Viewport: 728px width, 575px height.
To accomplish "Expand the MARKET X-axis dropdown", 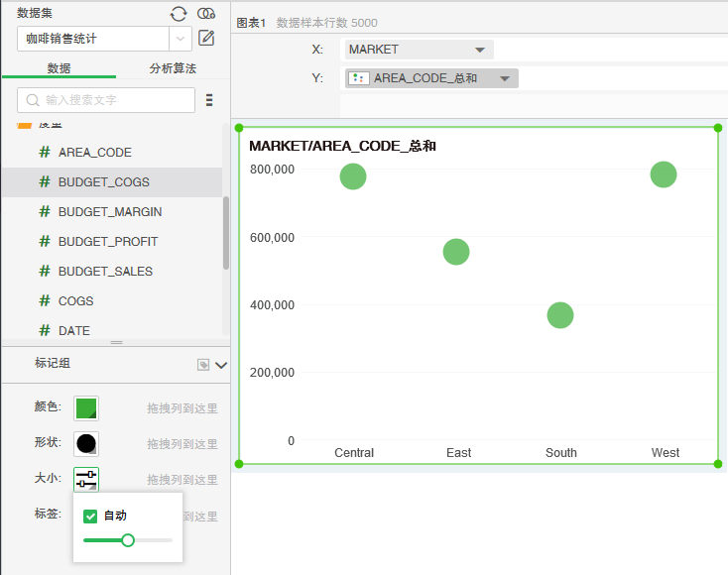I will pos(480,50).
